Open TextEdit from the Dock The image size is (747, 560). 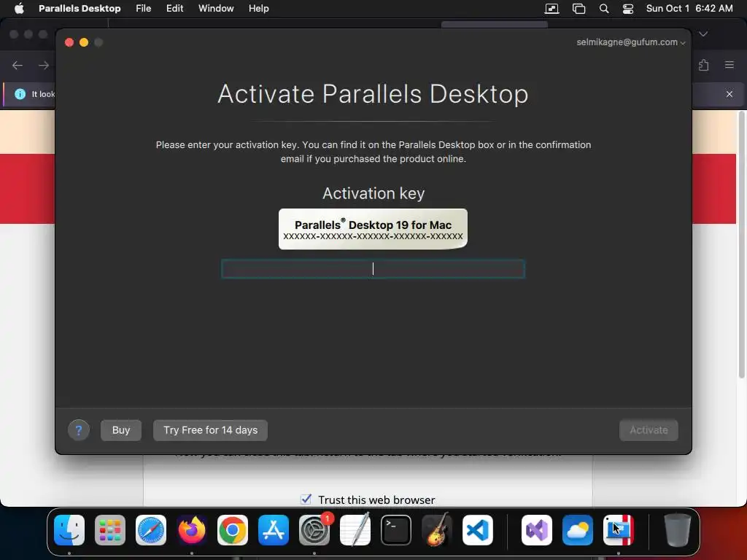pyautogui.click(x=355, y=530)
